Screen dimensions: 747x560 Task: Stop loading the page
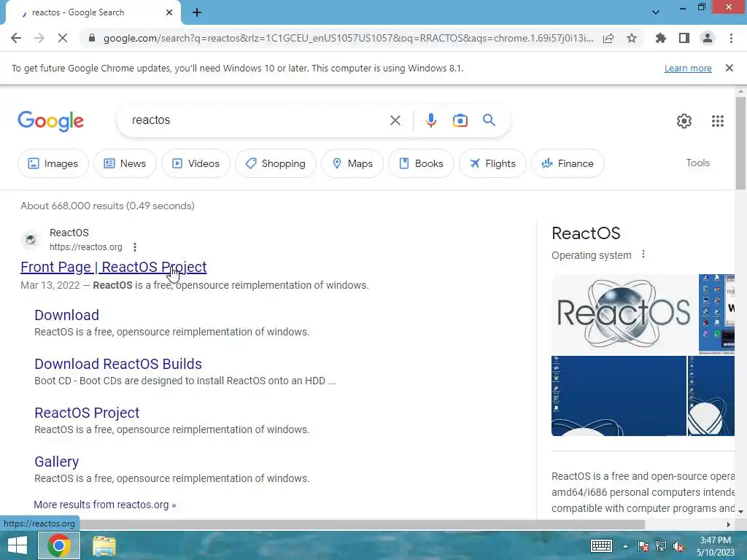pyautogui.click(x=63, y=38)
